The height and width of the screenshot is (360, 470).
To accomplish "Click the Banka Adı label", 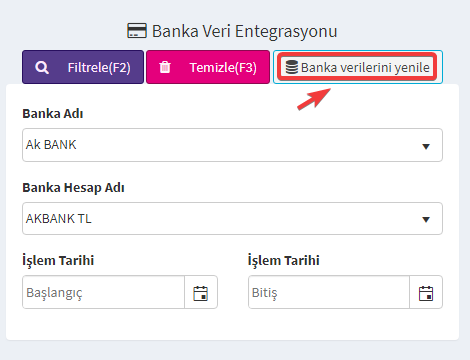I will coord(53,114).
